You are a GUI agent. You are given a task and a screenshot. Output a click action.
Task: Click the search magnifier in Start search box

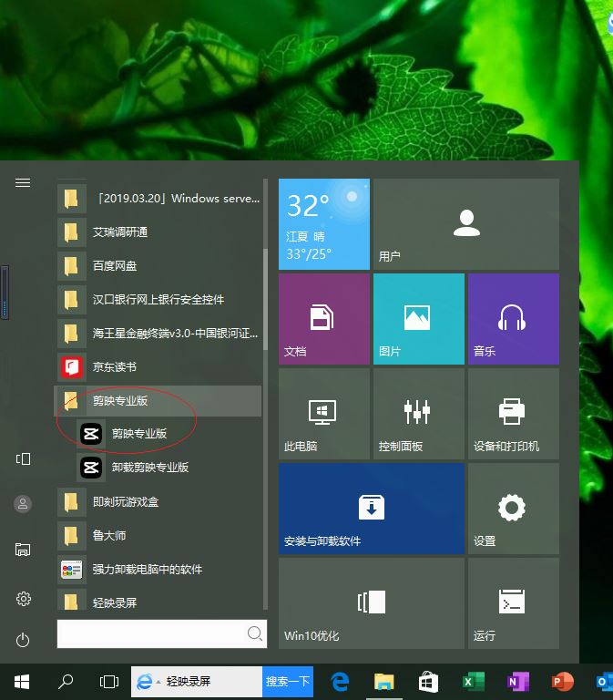255,633
